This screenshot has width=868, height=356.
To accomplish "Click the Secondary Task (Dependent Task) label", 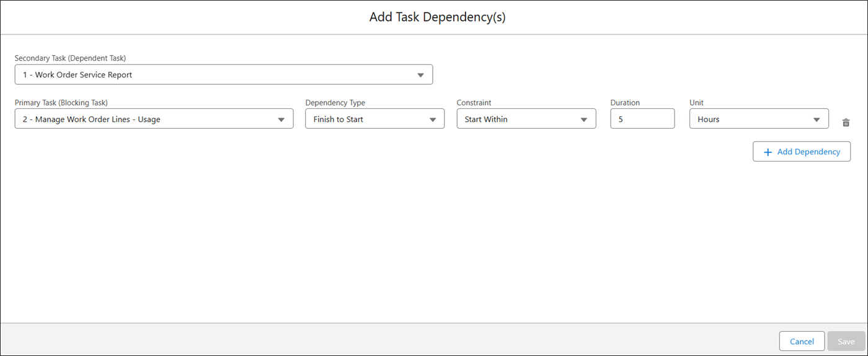I will [70, 58].
